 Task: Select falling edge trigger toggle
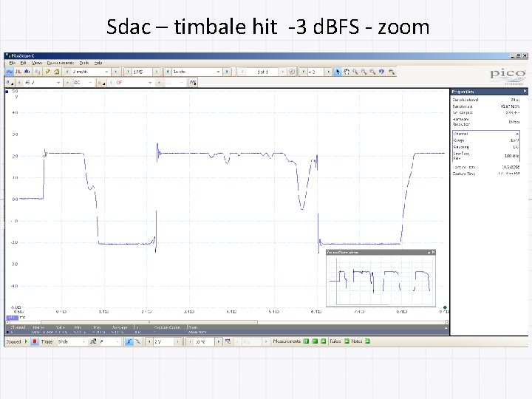(x=137, y=341)
